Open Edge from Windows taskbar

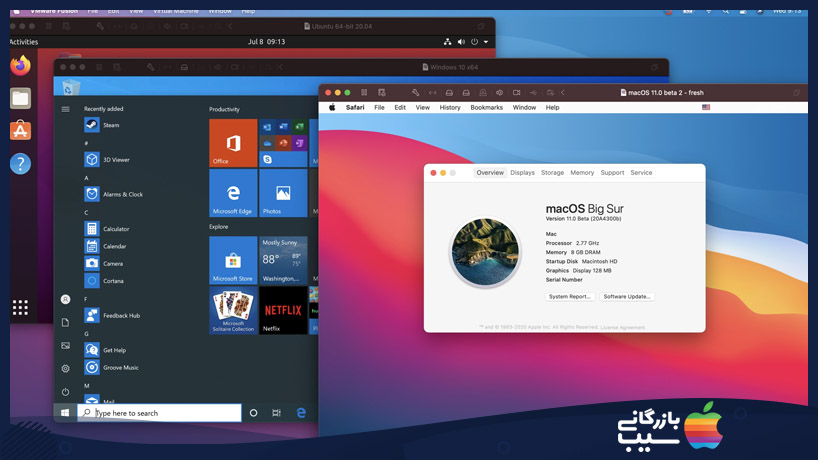[x=301, y=413]
